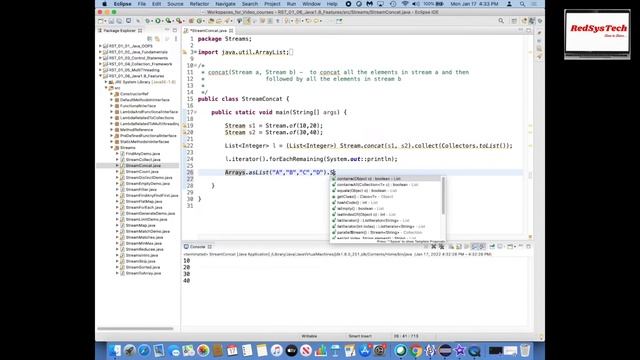Open the Navigate menu
Image resolution: width=640 pixels, height=360 pixels.
pos(225,4)
